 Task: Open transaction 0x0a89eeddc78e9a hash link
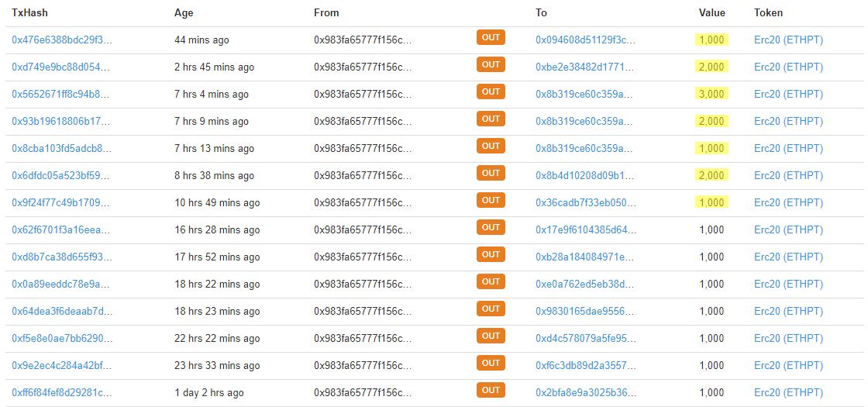point(61,284)
